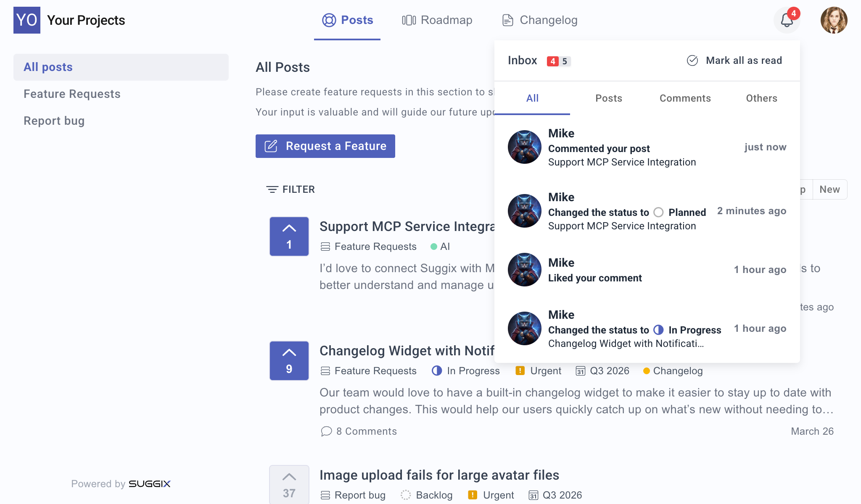Upvote the Changelog Widget post with 9 votes
861x504 pixels.
coord(289,360)
